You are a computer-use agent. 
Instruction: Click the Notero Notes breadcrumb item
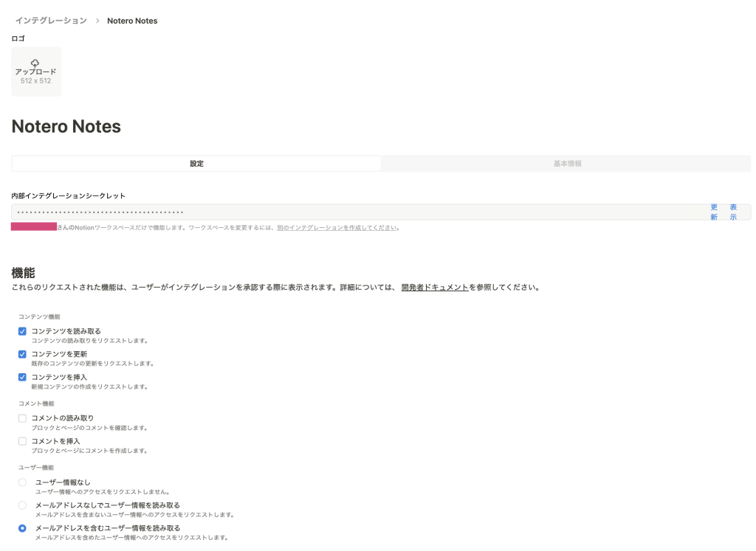pos(132,21)
